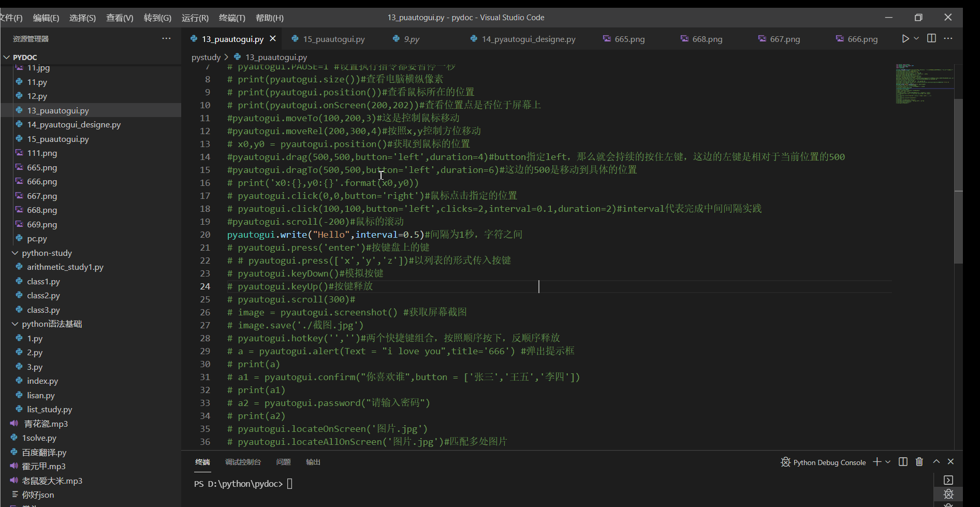Switch to 667.png tab
Viewport: 980px width, 507px height.
[785, 39]
